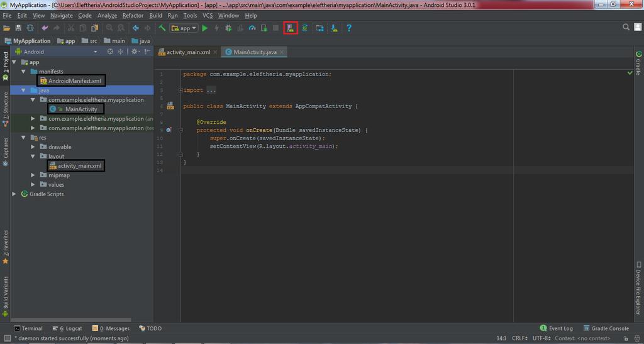
Task: Open the Terminal tool window
Action: pos(28,328)
